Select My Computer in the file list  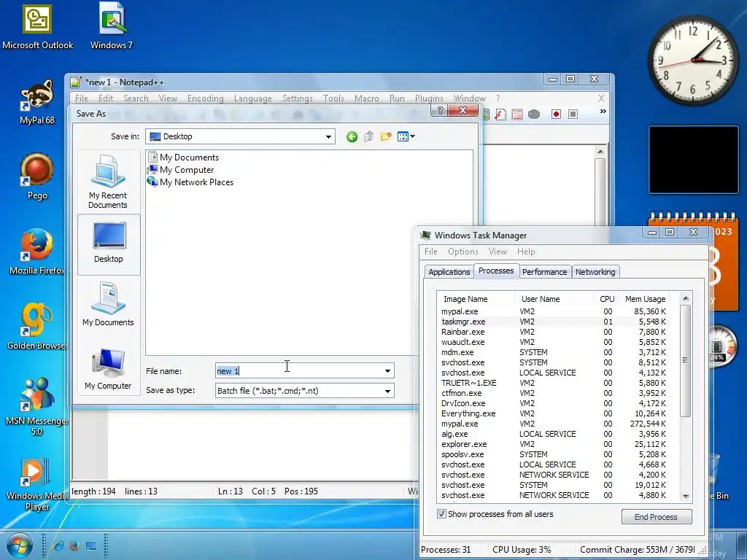[181, 169]
